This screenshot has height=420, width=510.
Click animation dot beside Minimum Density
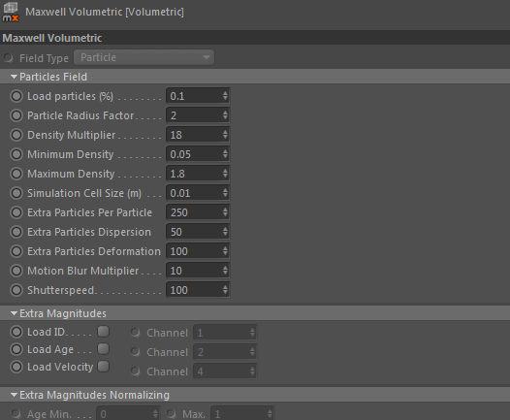(x=16, y=154)
